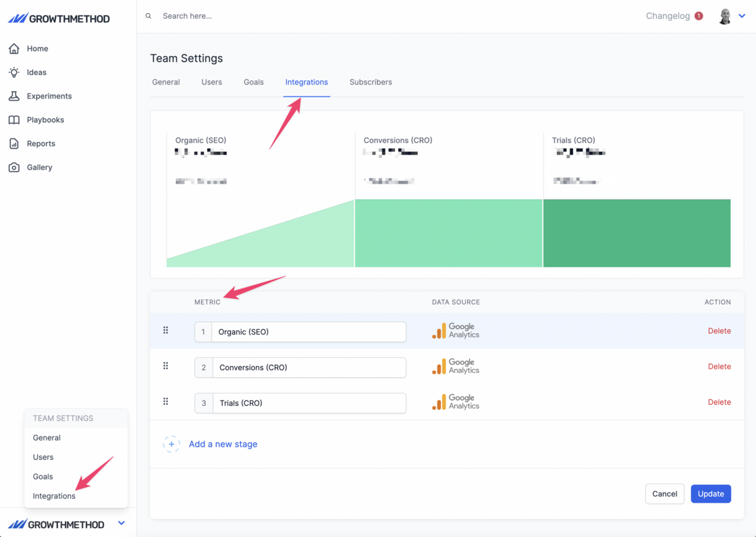Click the Ideas lightbulb icon
Screen dimensions: 756x537
(x=14, y=72)
